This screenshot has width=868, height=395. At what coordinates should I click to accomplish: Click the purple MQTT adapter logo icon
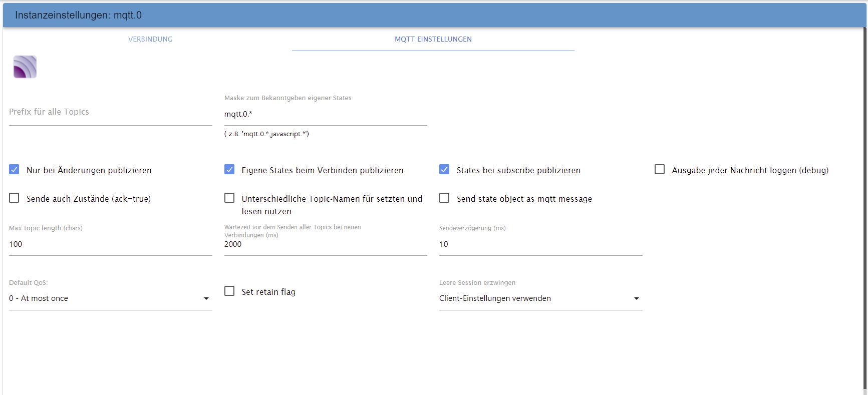(x=25, y=67)
